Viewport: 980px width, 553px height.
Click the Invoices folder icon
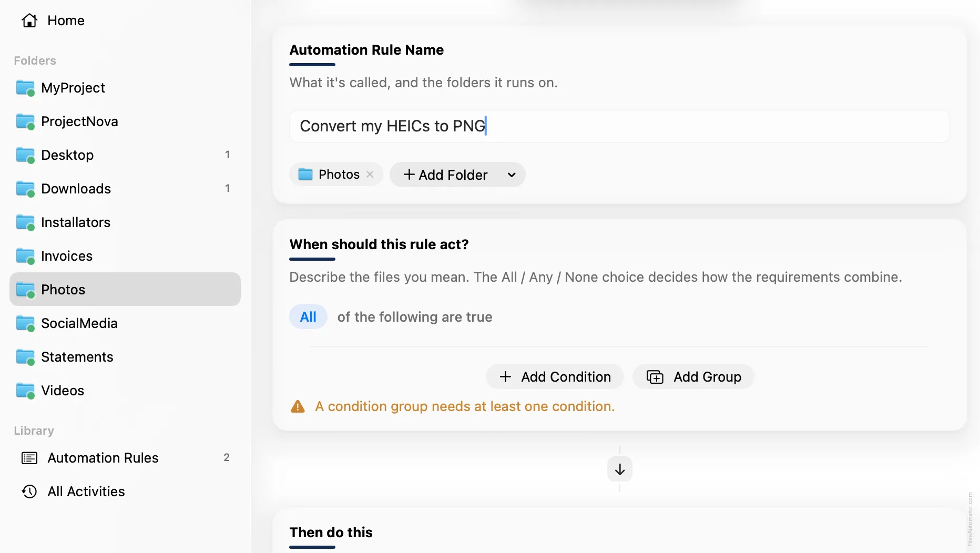click(25, 256)
